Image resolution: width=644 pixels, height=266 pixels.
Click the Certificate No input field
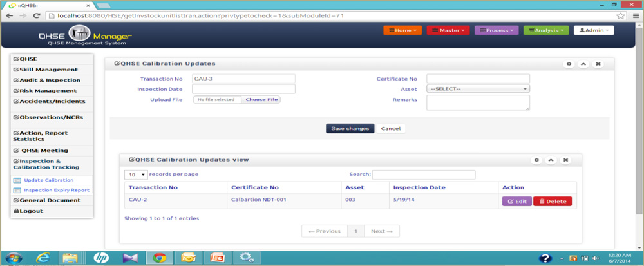click(x=478, y=79)
